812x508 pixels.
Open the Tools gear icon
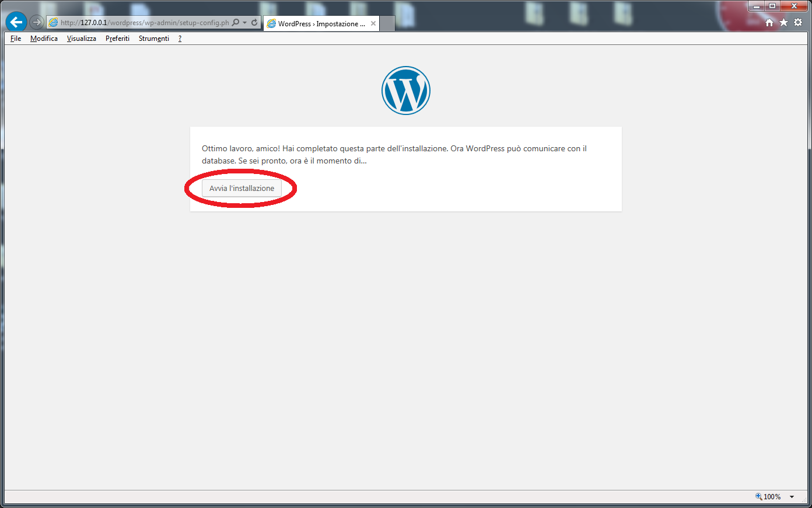pyautogui.click(x=798, y=22)
